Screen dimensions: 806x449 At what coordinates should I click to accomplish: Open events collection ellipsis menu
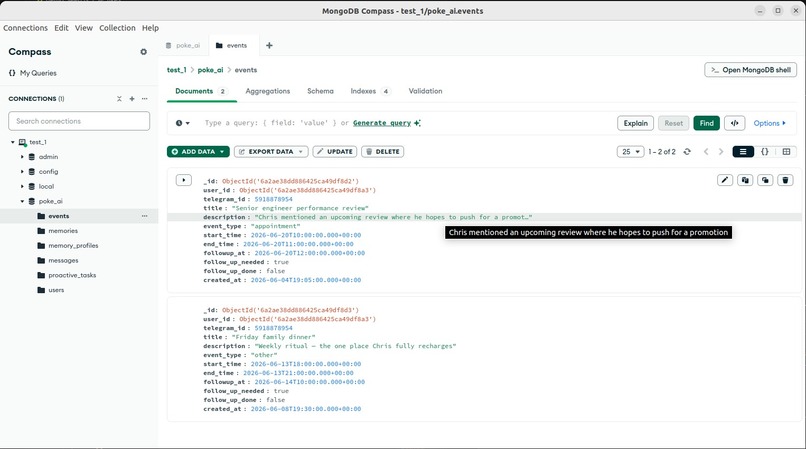point(144,216)
